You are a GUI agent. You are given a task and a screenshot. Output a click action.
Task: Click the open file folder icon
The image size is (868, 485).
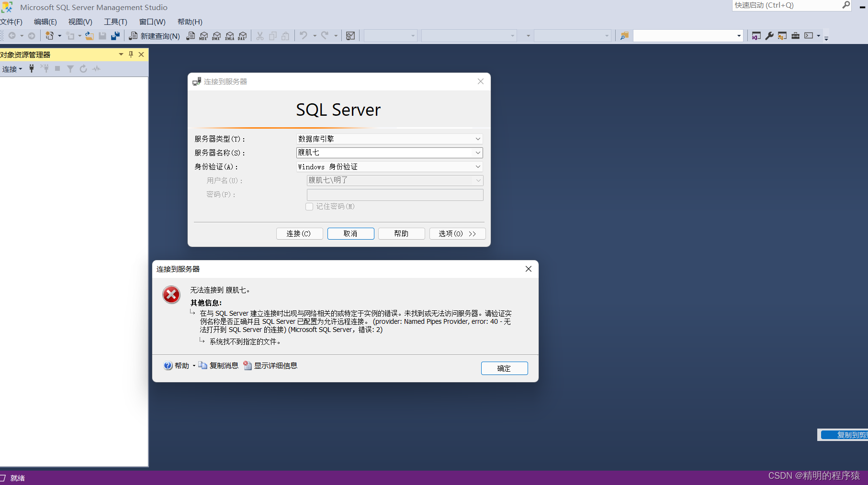[x=90, y=36]
